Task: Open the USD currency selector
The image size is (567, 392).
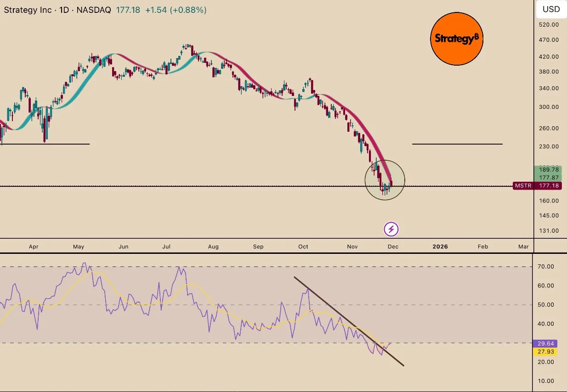Action: (551, 9)
